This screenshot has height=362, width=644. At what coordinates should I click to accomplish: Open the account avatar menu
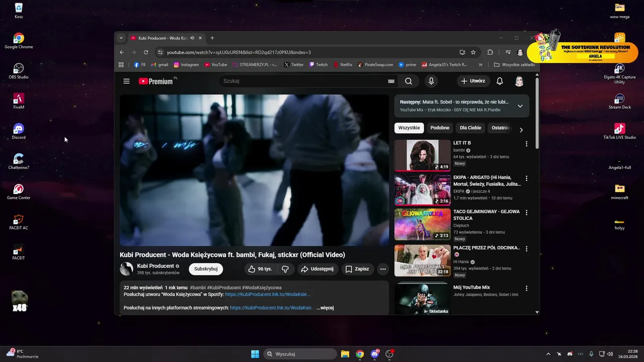519,81
